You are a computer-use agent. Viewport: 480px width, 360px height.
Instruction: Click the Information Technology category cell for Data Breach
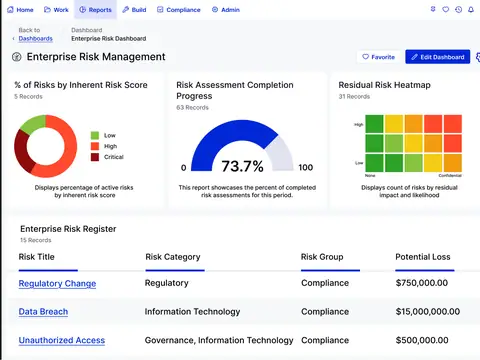pos(192,312)
